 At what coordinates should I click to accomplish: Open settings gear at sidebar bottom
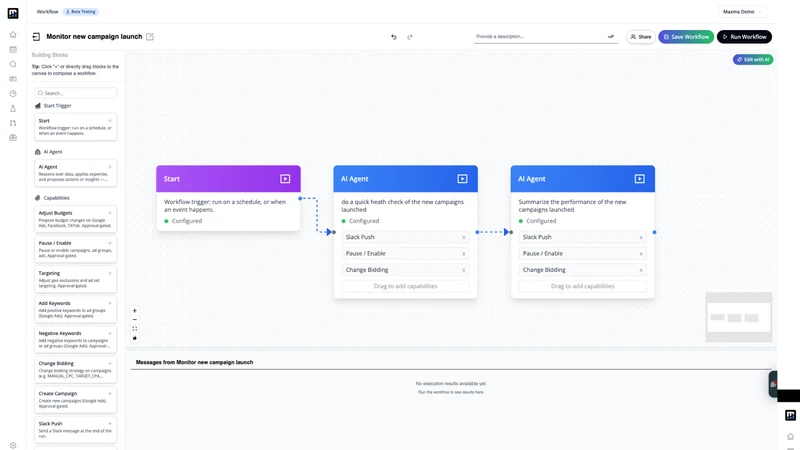click(13, 445)
